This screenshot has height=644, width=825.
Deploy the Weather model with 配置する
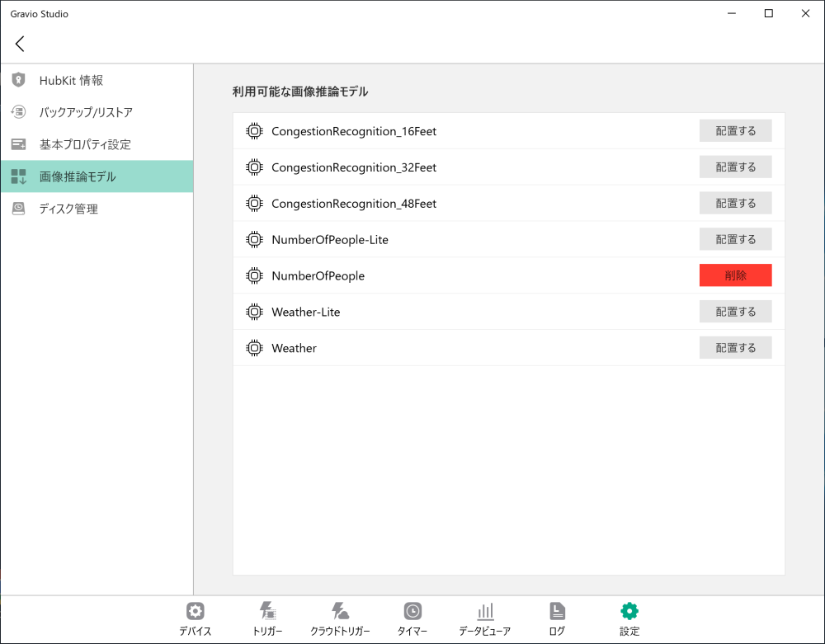(x=735, y=347)
